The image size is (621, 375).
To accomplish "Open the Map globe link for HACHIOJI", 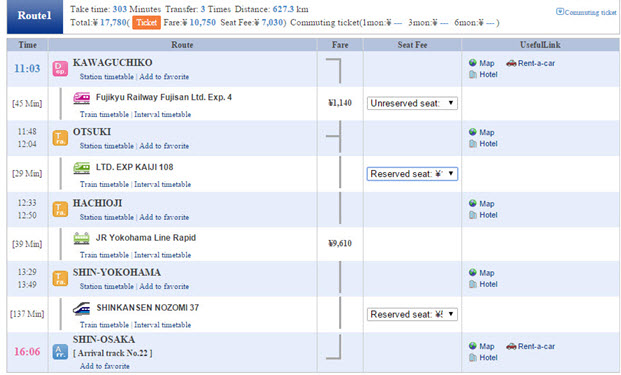I will coord(482,204).
